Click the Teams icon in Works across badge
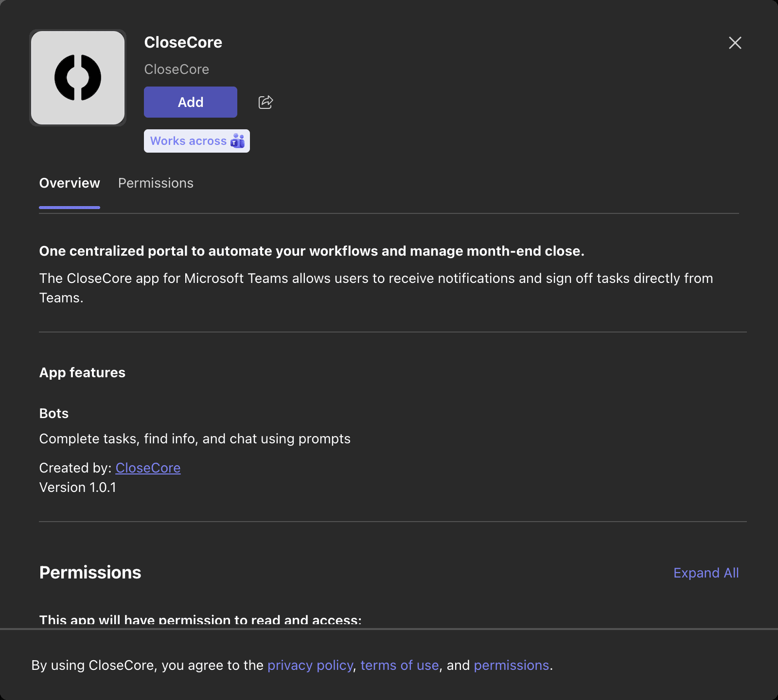Screen dimensions: 778x700 (237, 141)
